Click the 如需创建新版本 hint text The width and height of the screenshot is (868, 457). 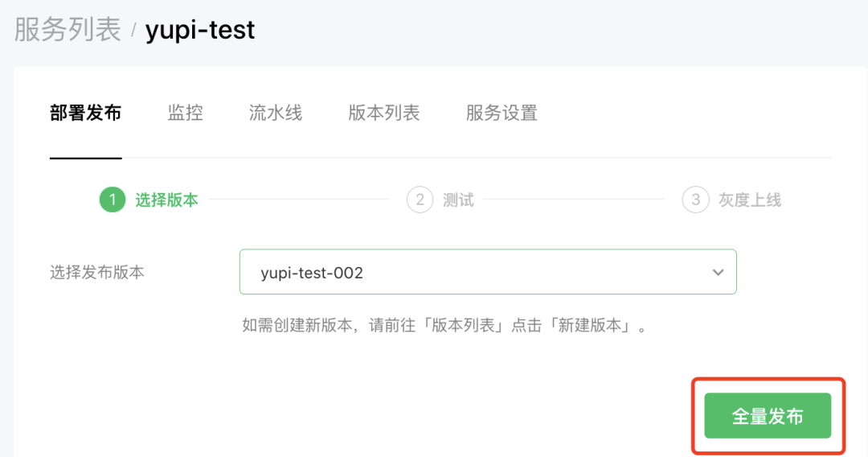(444, 326)
